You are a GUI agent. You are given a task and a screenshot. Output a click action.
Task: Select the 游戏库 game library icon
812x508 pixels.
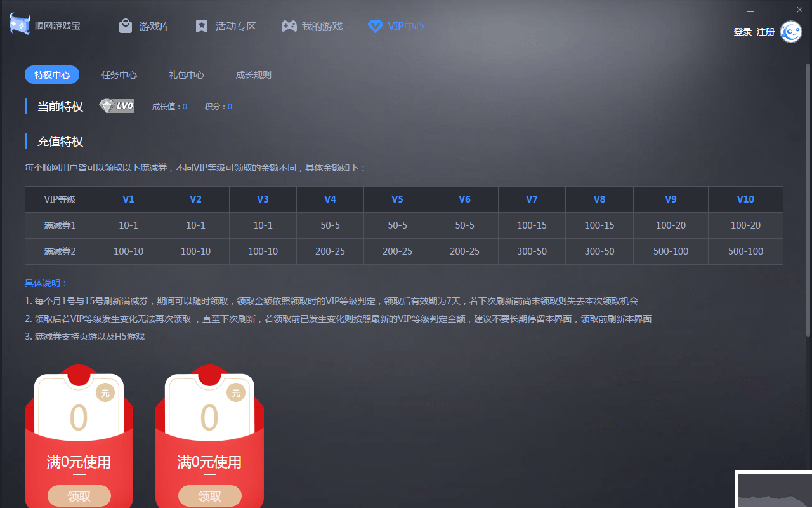tap(124, 26)
